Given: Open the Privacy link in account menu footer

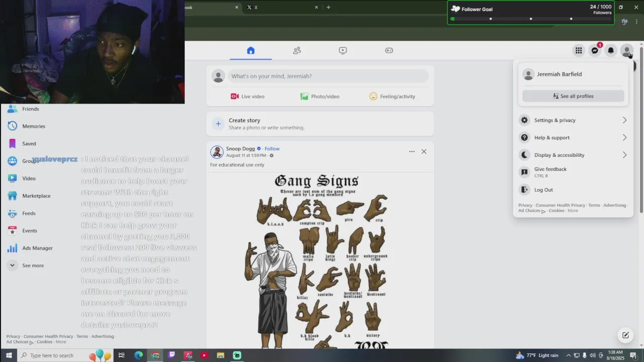Looking at the screenshot, I should point(525,205).
